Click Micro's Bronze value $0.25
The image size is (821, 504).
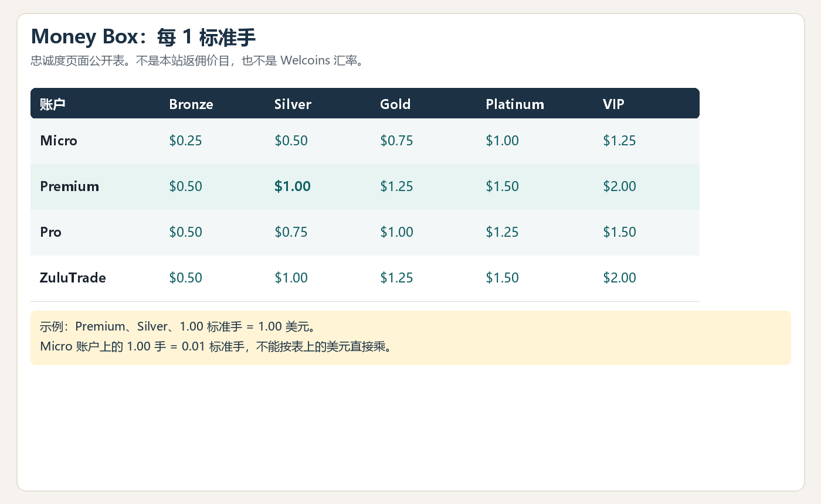coord(185,141)
